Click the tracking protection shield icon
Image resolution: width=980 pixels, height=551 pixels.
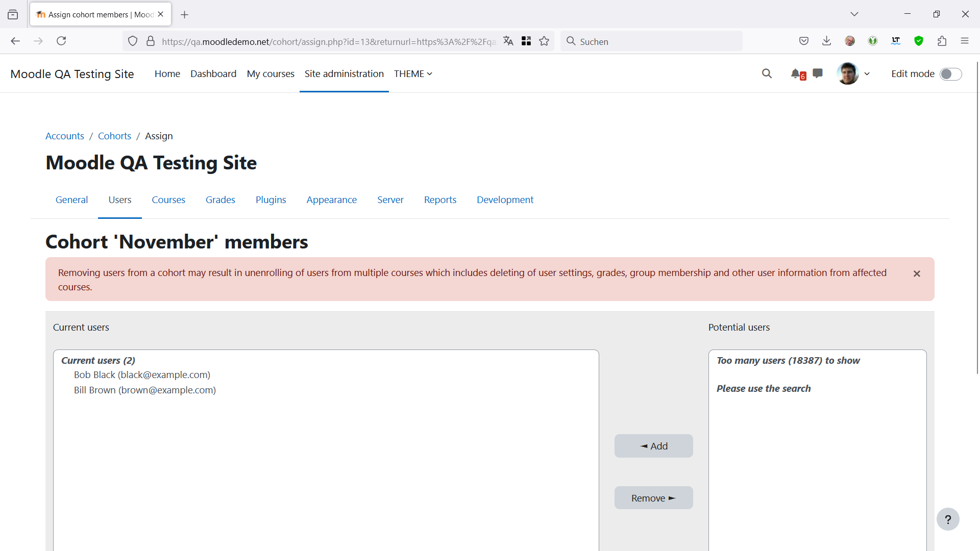click(133, 41)
